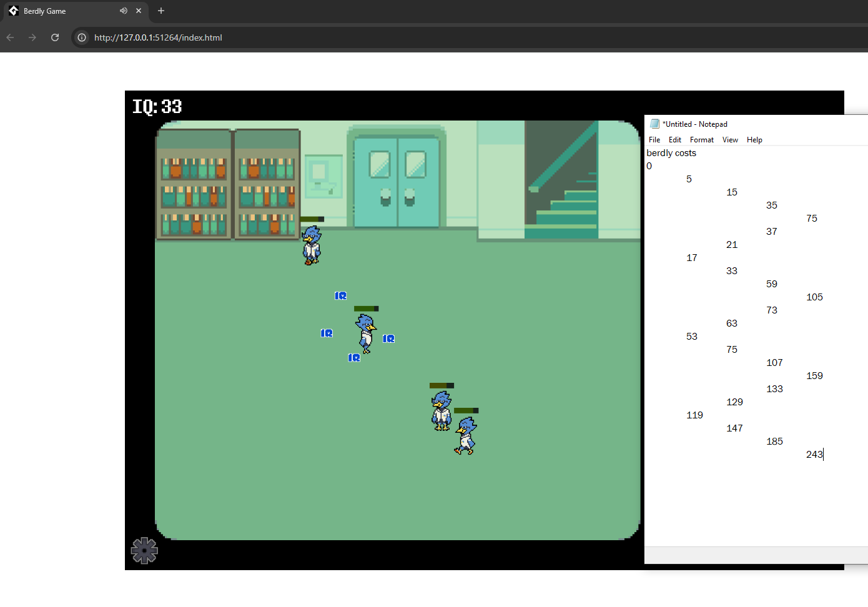
Task: Reload the game page
Action: tap(55, 37)
